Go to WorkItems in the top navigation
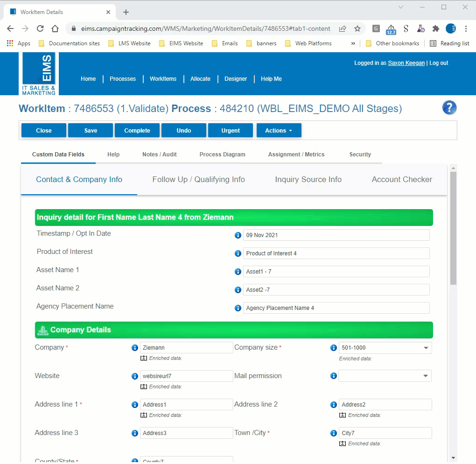The image size is (476, 464). [163, 78]
